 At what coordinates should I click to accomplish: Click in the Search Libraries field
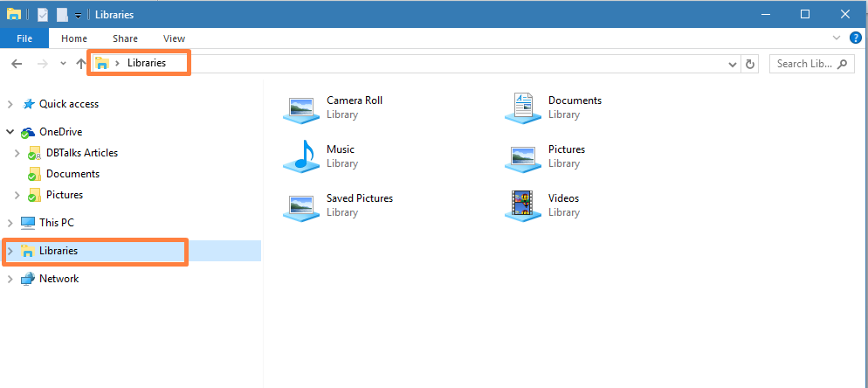[803, 64]
